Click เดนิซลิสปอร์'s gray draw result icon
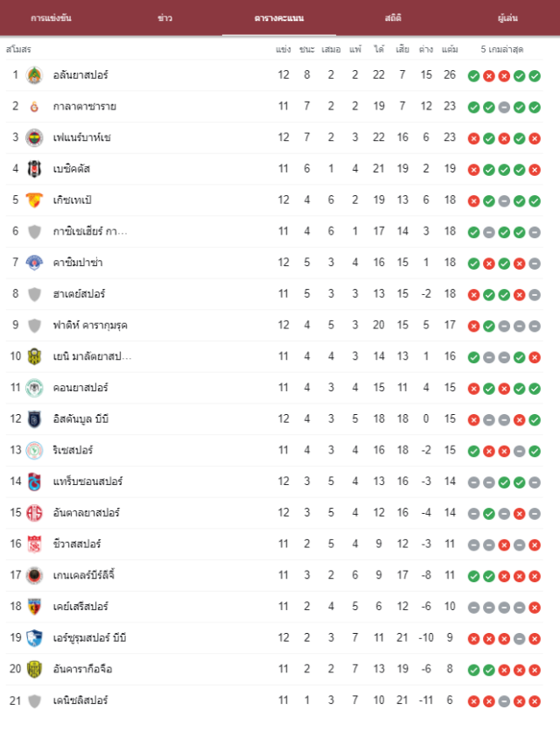Viewport: 560px width, 731px height. click(x=504, y=701)
